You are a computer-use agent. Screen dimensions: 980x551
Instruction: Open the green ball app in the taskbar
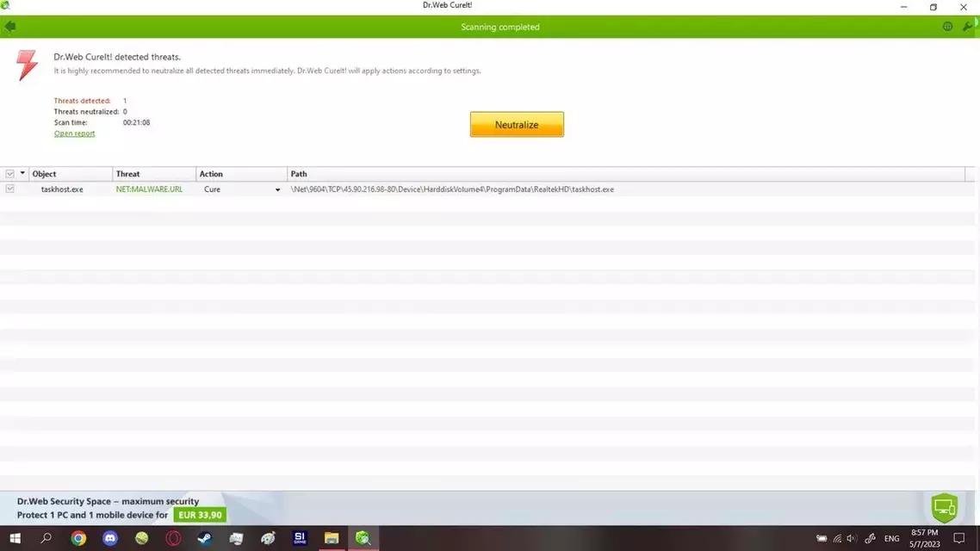[x=142, y=538]
